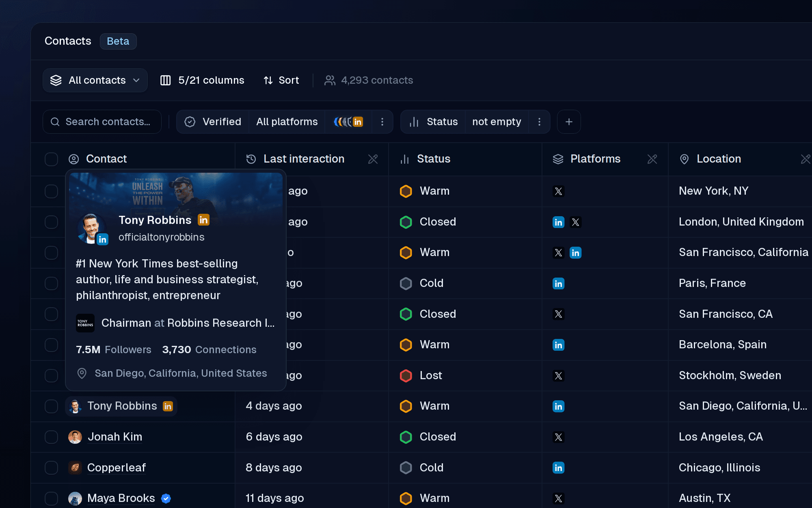This screenshot has width=812, height=508.
Task: Open the All contacts dropdown
Action: click(x=95, y=80)
